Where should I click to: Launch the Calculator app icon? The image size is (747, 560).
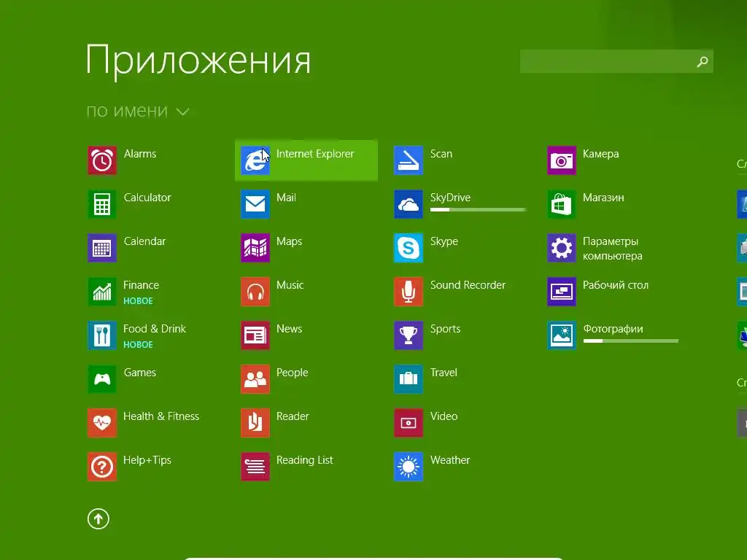102,204
